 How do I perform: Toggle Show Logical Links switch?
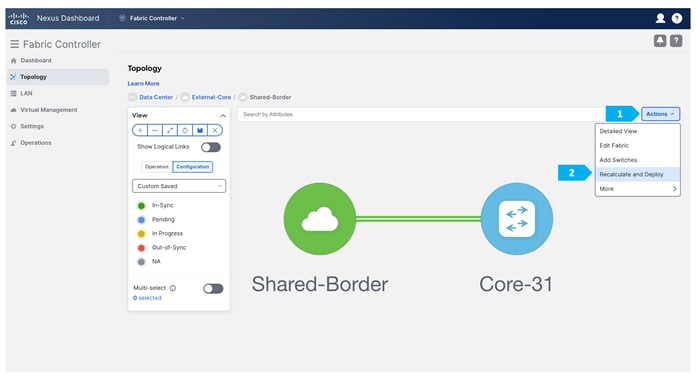(x=210, y=147)
